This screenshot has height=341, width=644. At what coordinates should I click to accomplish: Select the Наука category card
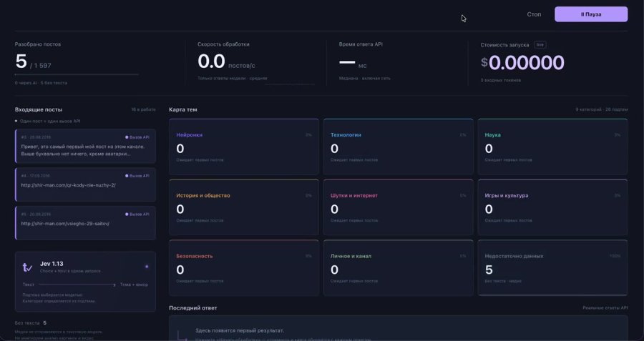pos(552,147)
